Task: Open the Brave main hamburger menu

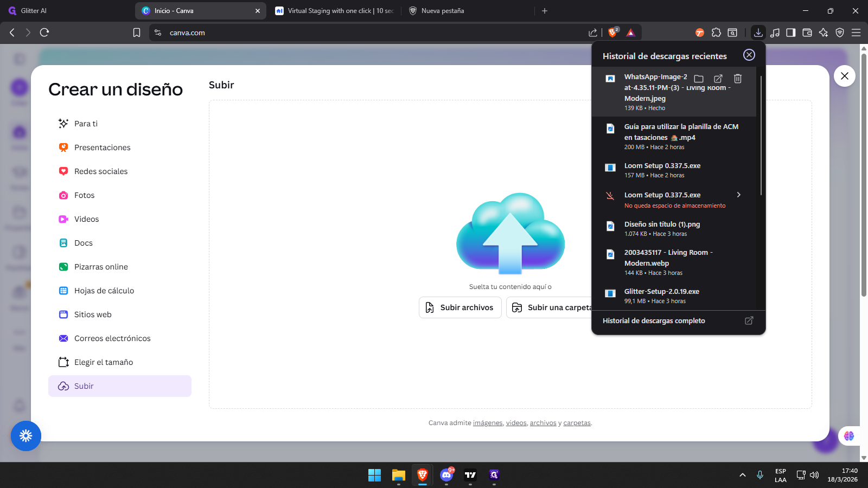Action: 856,33
